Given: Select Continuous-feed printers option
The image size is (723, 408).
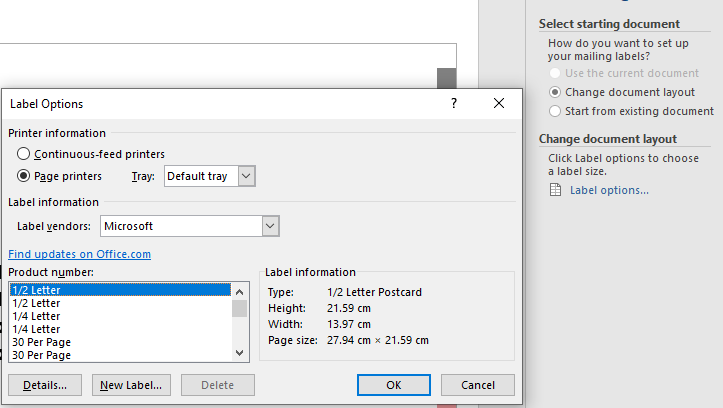Looking at the screenshot, I should (24, 154).
